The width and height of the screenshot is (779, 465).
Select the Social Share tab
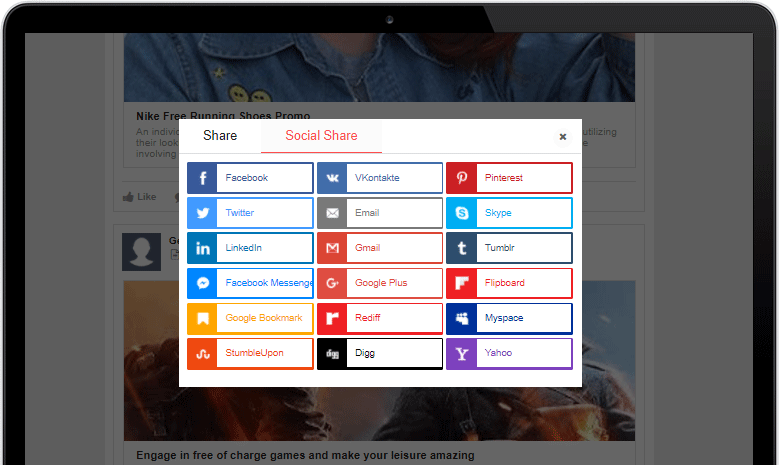321,136
